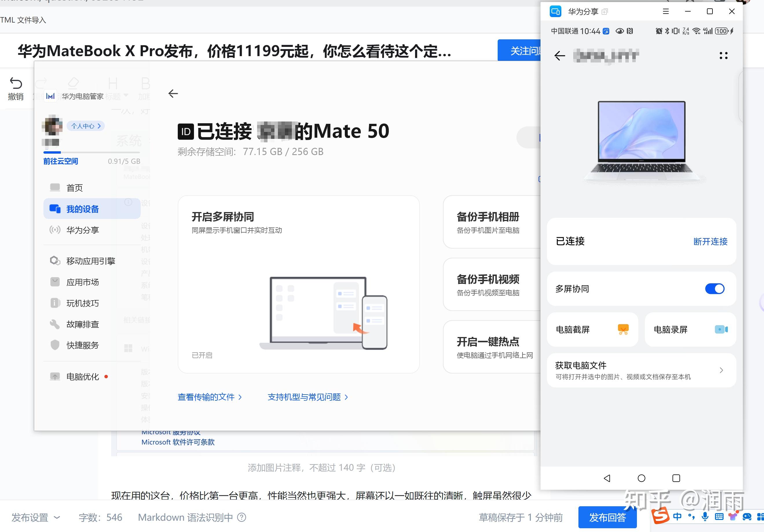Click the 首页 monitor icon
Viewport: 764px width, 532px height.
[x=55, y=187]
